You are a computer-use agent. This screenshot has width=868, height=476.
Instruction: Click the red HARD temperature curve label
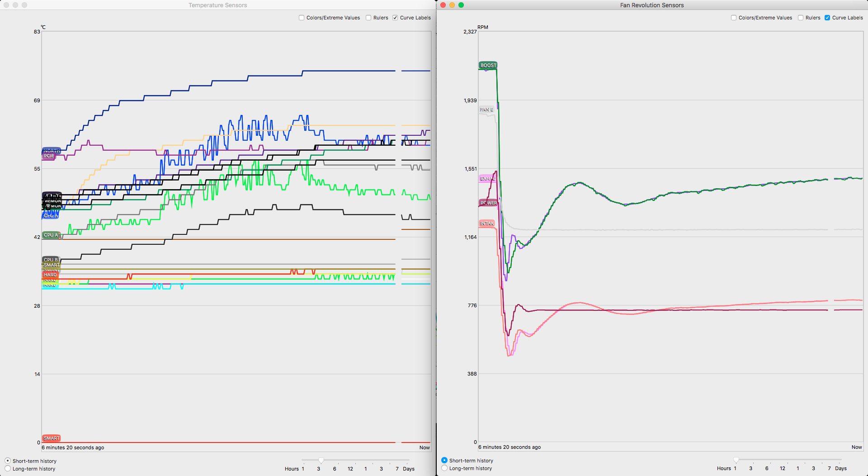[x=50, y=275]
